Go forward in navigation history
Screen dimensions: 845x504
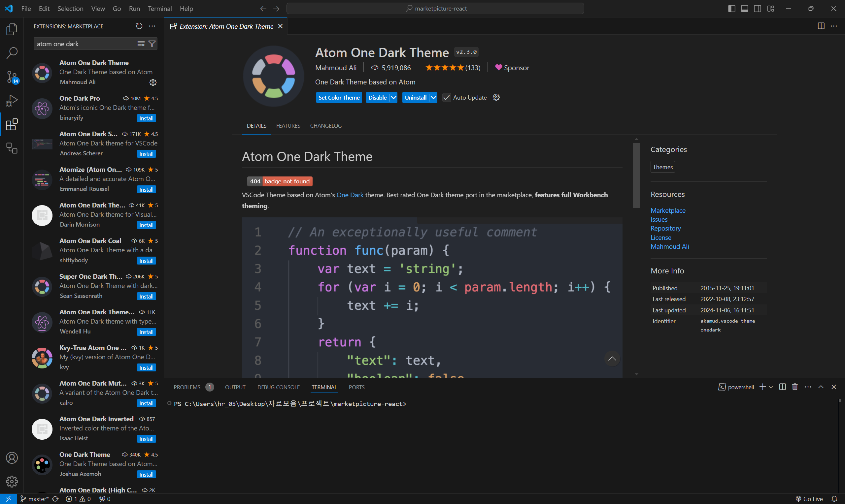tap(276, 9)
